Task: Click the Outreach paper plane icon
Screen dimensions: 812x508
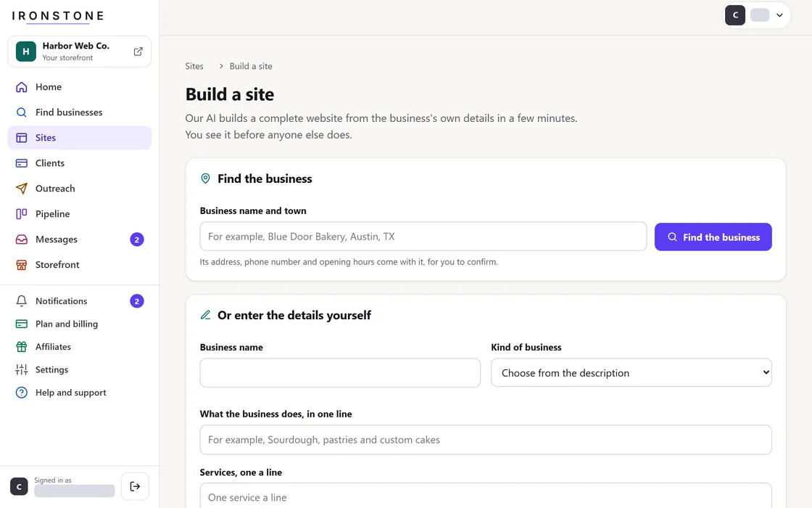Action: pos(21,189)
